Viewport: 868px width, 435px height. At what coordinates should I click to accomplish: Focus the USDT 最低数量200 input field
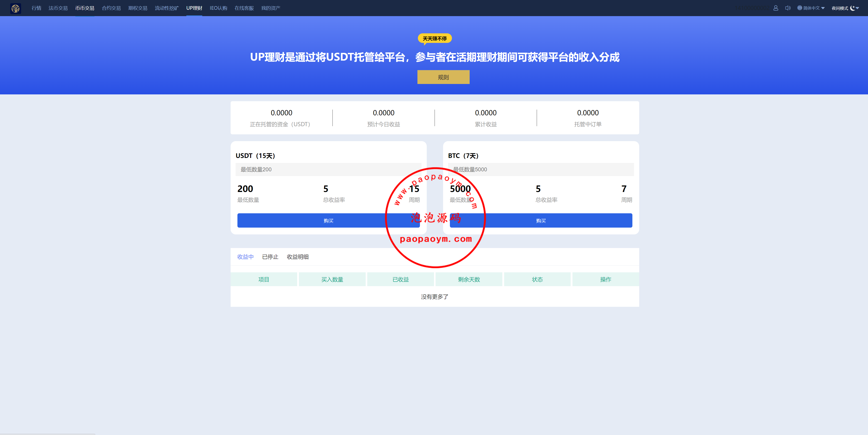tap(328, 170)
